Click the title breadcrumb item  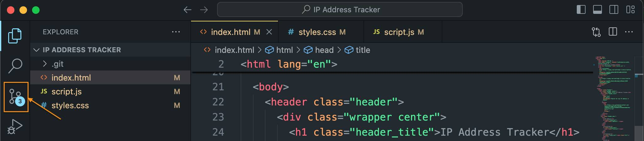tap(357, 50)
